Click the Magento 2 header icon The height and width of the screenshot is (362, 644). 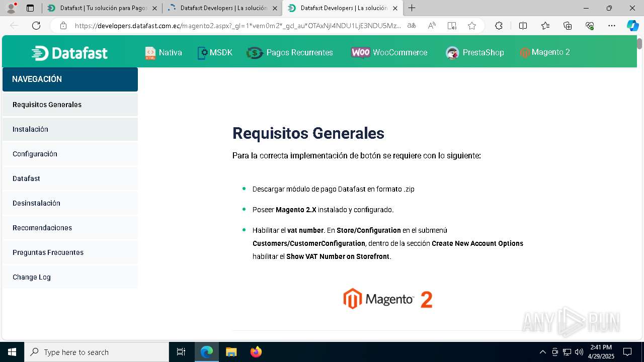(x=525, y=52)
